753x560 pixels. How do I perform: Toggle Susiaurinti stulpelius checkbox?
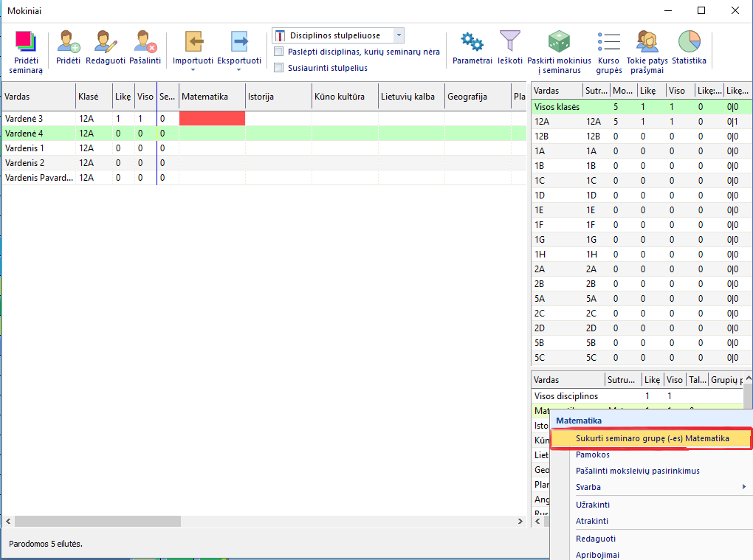pyautogui.click(x=279, y=68)
